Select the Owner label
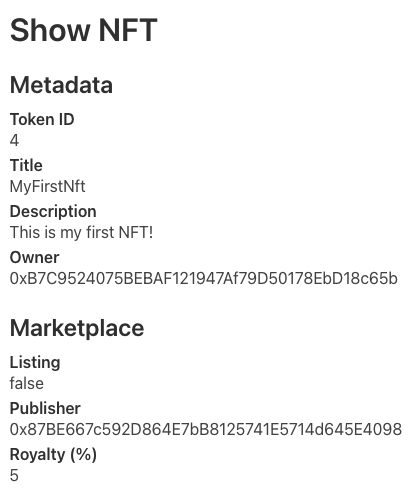 pos(35,257)
